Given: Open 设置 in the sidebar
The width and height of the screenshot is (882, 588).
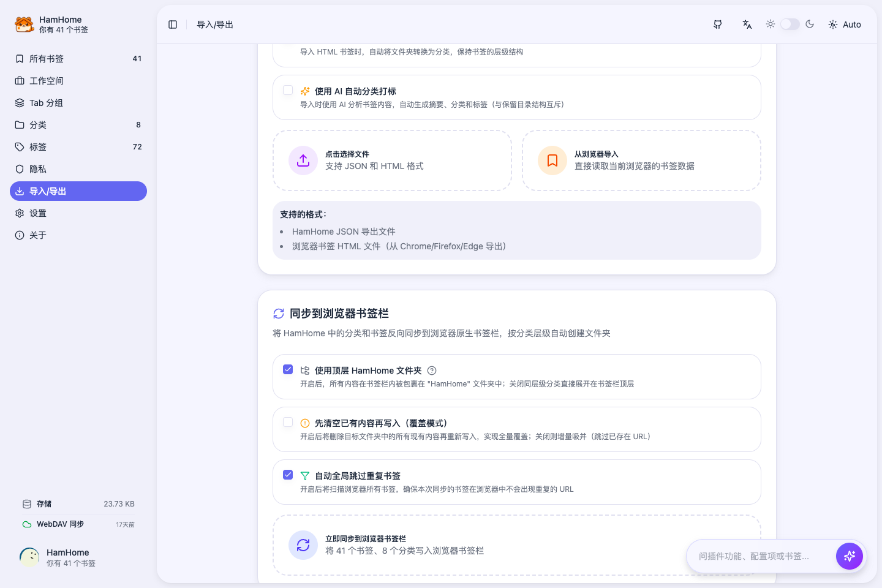Looking at the screenshot, I should click(78, 213).
